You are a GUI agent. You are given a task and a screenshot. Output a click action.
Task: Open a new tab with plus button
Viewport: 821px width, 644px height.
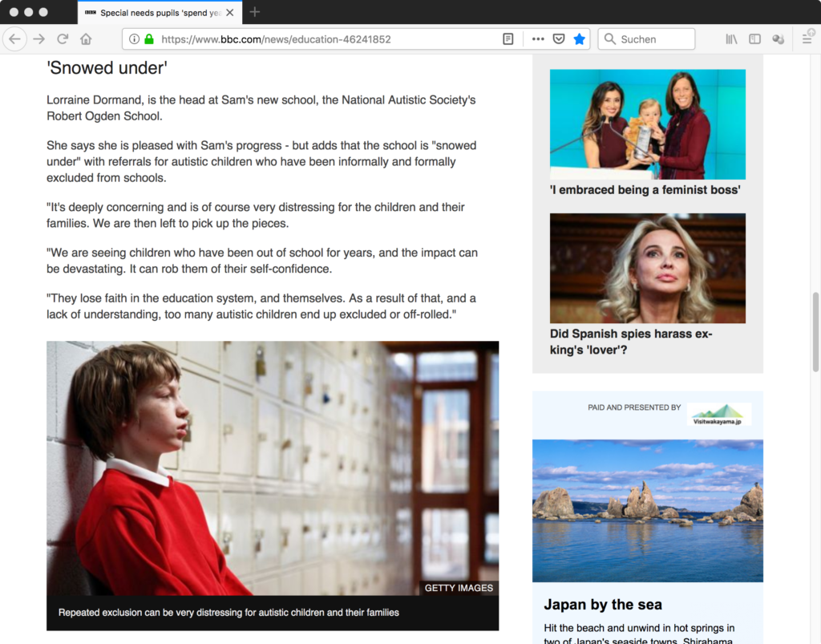(255, 12)
